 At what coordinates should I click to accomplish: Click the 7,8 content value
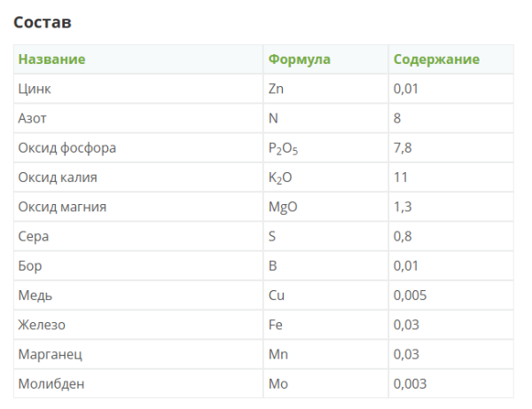tap(403, 147)
